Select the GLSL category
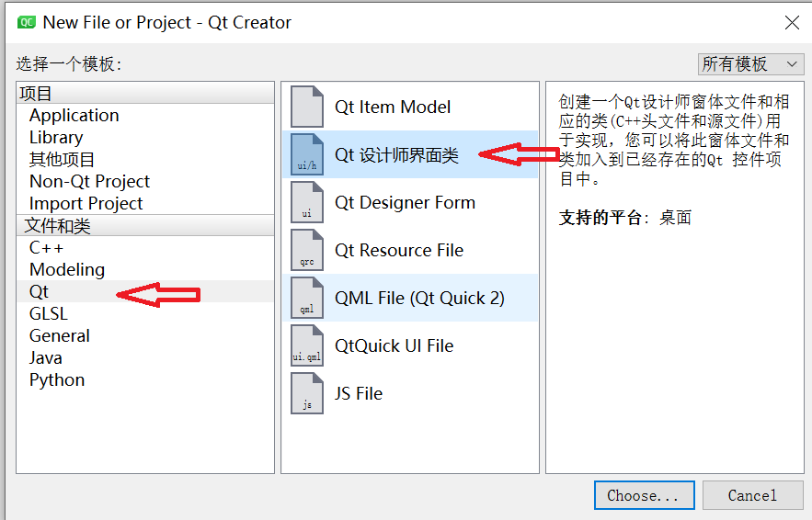 click(49, 314)
